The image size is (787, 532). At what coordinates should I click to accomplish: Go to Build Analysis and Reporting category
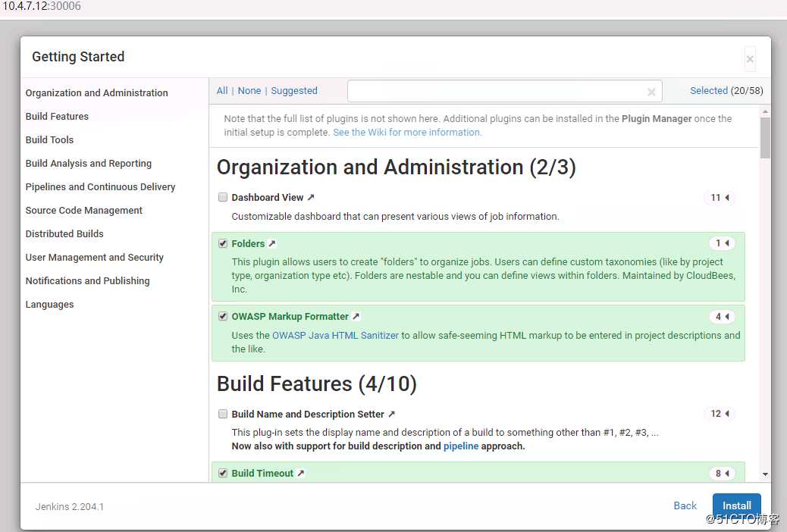(89, 164)
